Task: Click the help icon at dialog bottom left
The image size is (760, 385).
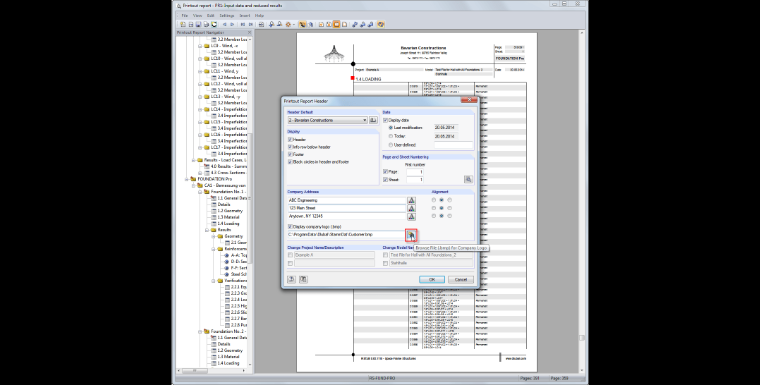Action: tap(291, 279)
